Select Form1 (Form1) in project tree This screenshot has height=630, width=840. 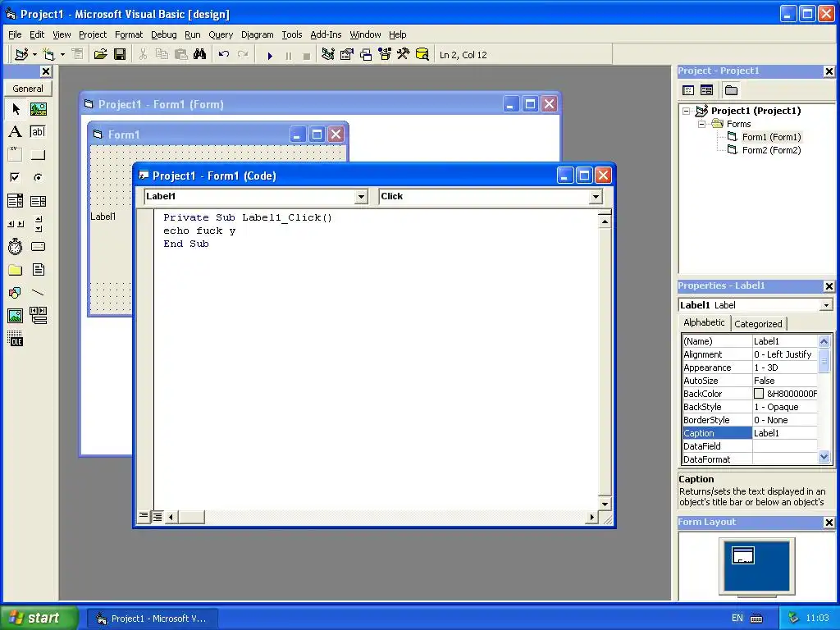tap(771, 137)
